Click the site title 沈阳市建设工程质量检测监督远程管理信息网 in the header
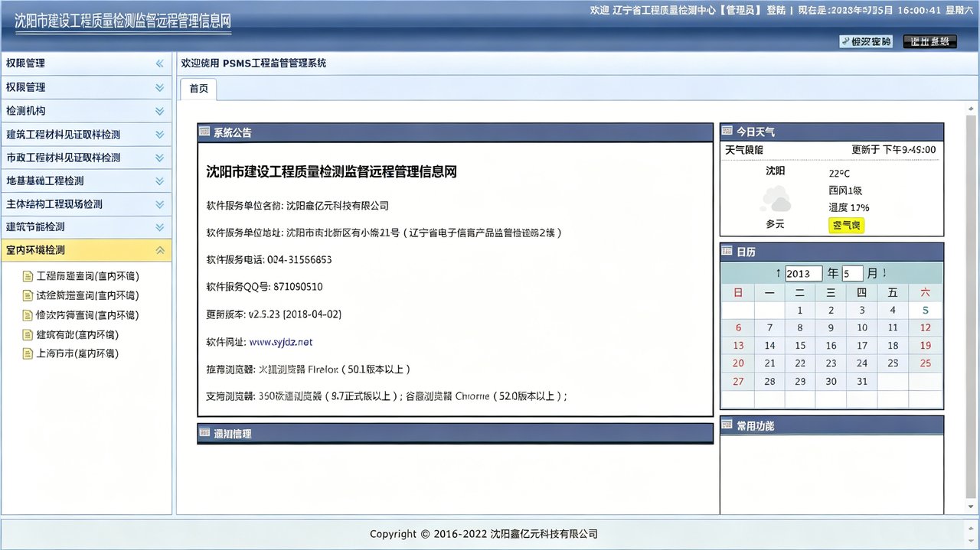 coord(123,21)
